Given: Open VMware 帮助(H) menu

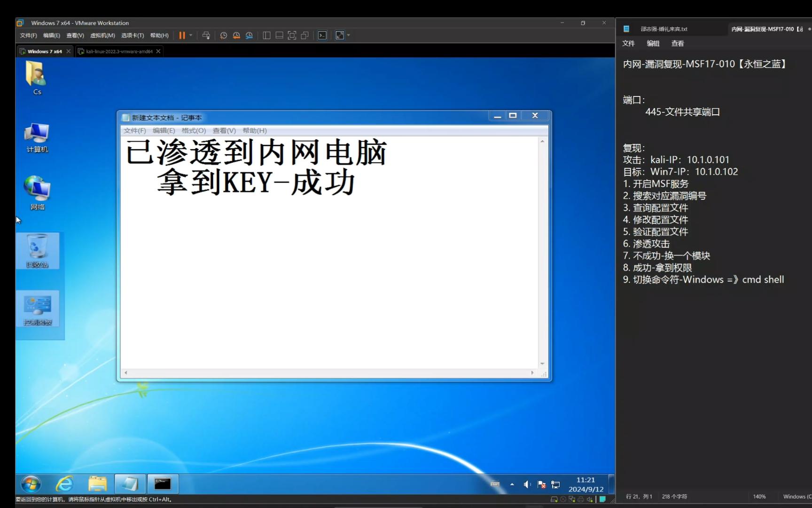Looking at the screenshot, I should [159, 35].
